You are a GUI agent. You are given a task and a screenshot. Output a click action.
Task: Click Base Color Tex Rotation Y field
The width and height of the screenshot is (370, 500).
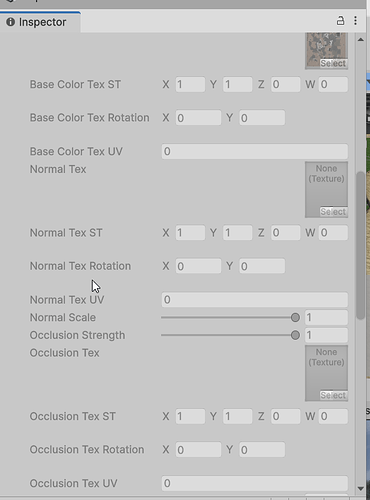[262, 118]
